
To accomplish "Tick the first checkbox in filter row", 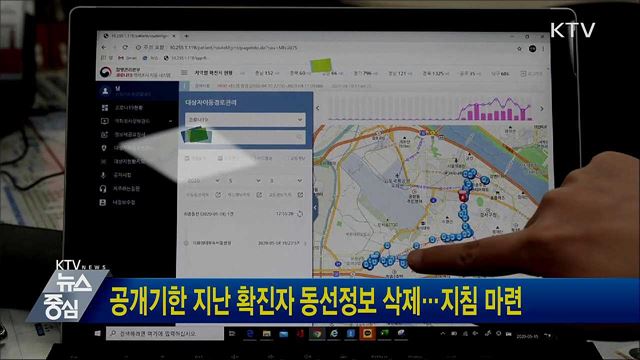I will click(187, 158).
